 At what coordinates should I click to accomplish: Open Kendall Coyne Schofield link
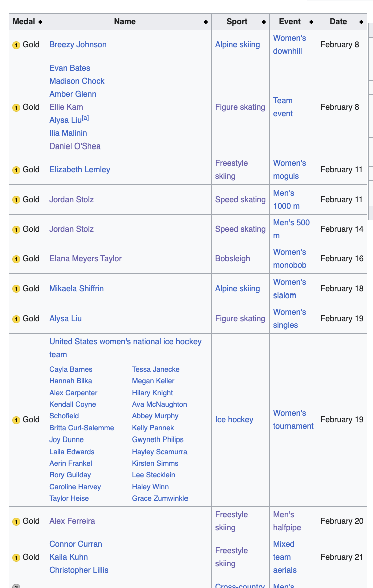click(72, 410)
